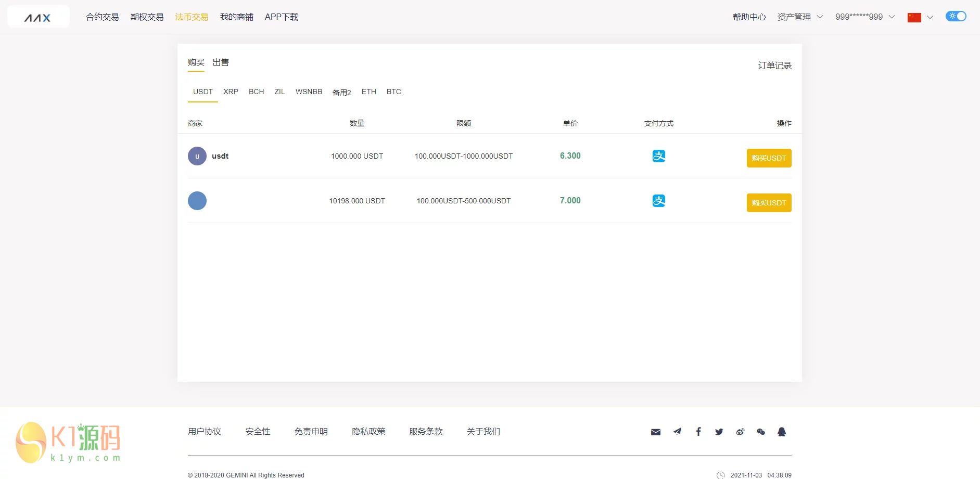980x479 pixels.
Task: Go to 合约交易 in the navigation
Action: tap(103, 17)
